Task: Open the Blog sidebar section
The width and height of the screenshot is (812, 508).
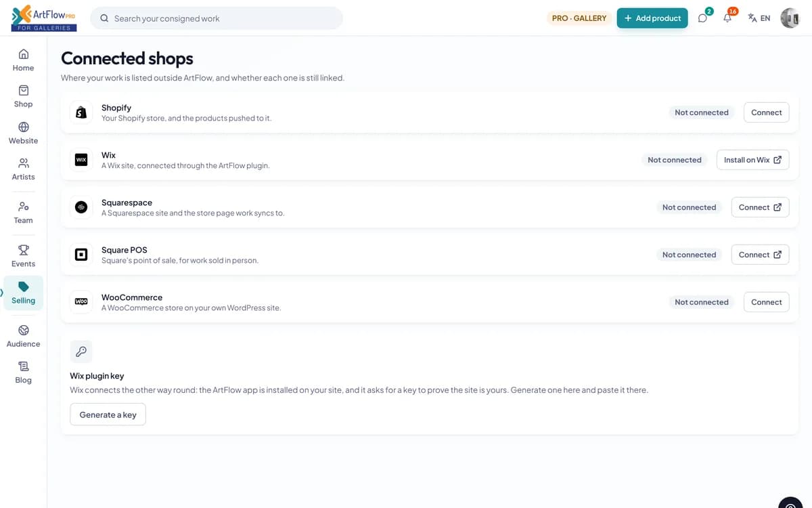Action: (x=23, y=373)
